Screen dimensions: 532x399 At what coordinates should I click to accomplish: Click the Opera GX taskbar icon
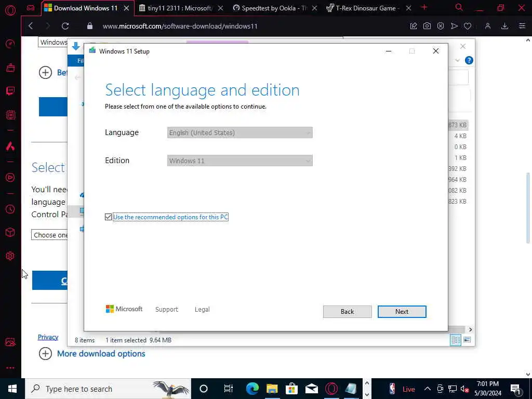(331, 389)
